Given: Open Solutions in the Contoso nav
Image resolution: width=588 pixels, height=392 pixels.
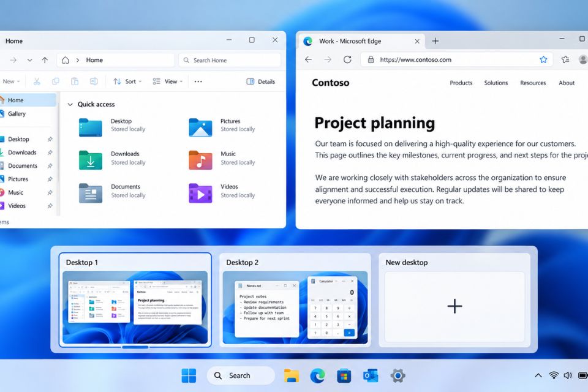Looking at the screenshot, I should tap(496, 83).
